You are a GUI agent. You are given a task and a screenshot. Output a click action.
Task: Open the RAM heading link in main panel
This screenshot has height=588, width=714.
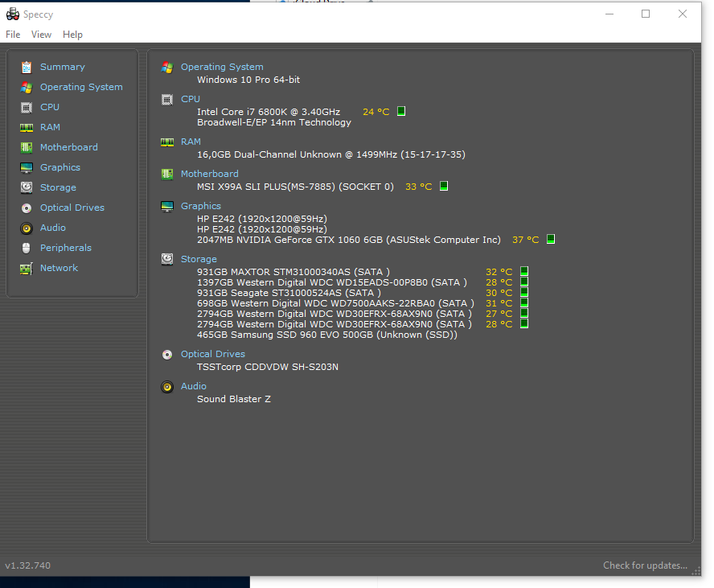coord(191,142)
